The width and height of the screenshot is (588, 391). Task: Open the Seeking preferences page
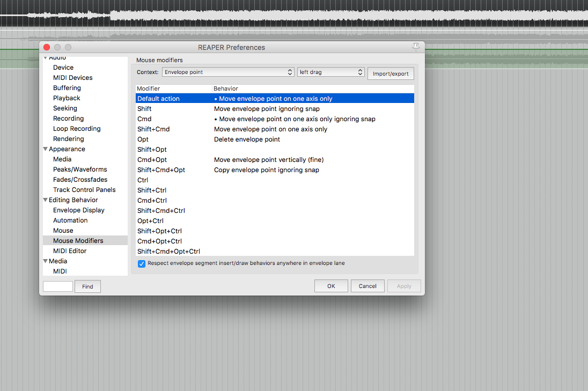(x=65, y=108)
